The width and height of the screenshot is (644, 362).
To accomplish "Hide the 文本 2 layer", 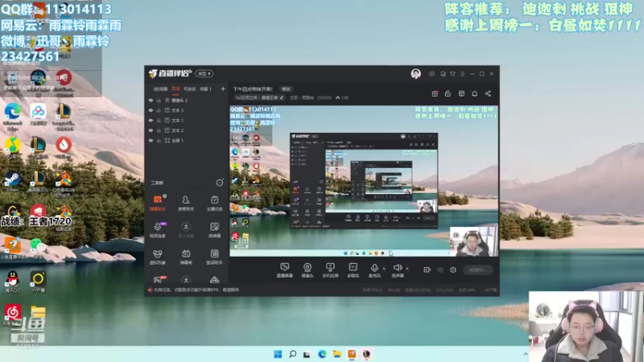I will [151, 130].
